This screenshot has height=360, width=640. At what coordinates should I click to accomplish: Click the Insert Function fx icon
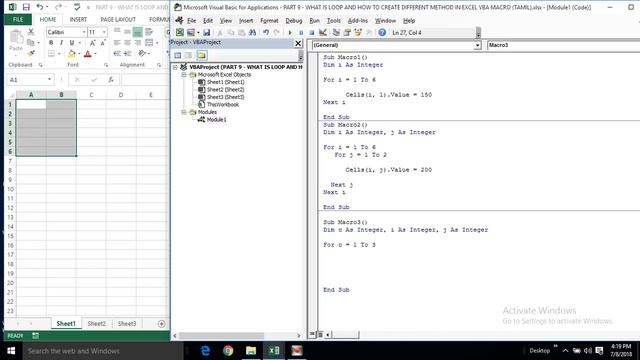pyautogui.click(x=111, y=80)
